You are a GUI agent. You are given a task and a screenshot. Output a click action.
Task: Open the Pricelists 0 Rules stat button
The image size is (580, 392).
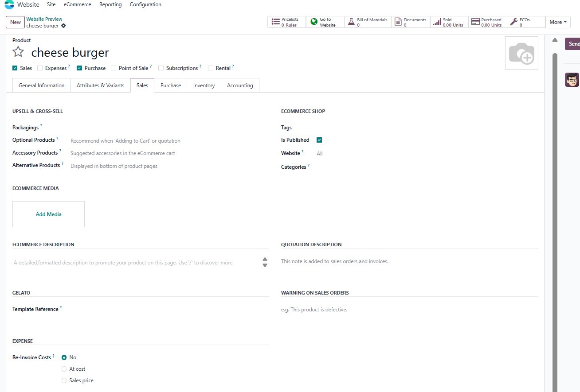[287, 22]
